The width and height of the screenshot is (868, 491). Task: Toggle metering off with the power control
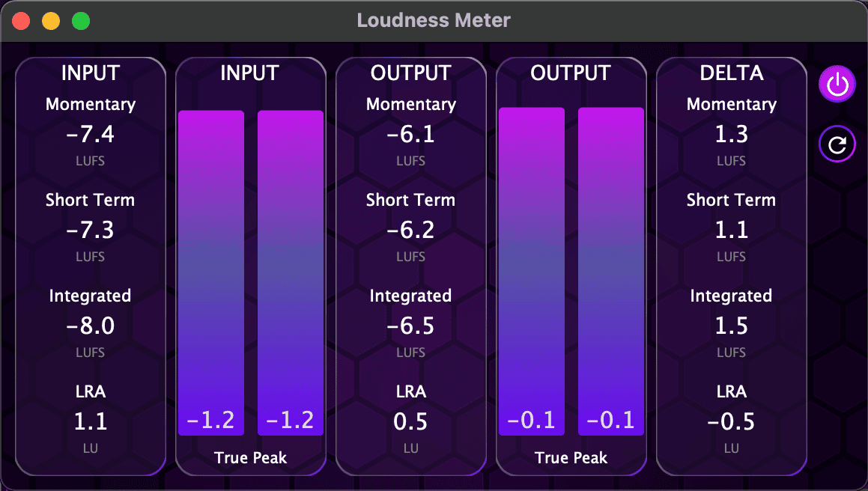coord(837,84)
